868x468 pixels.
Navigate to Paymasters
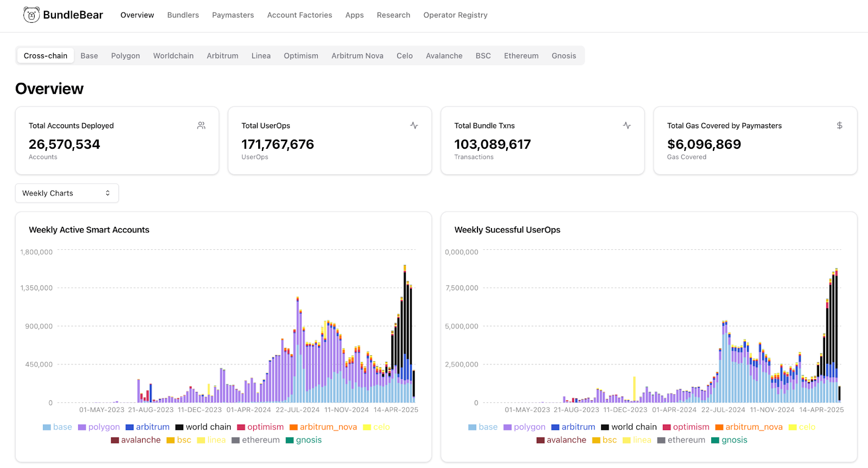(x=233, y=15)
